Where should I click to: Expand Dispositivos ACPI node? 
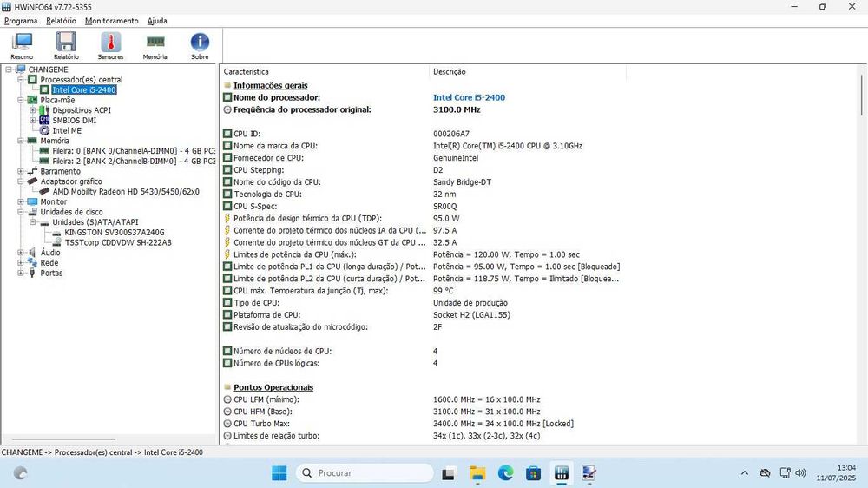[33, 110]
